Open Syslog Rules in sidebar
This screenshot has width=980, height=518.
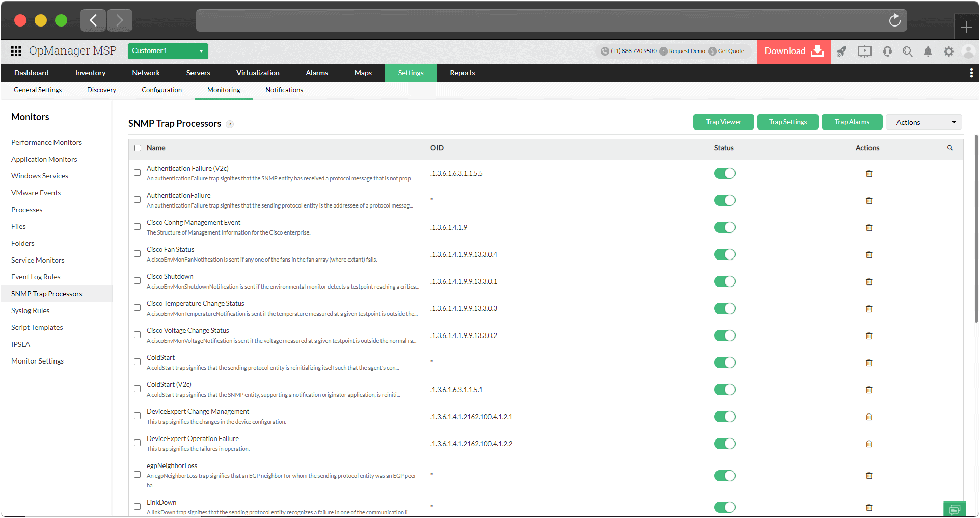(31, 311)
